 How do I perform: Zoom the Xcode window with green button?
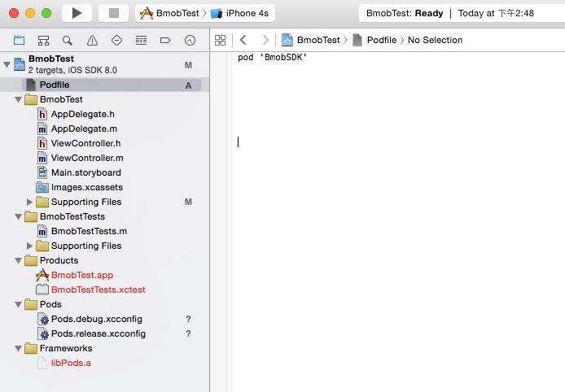click(46, 13)
